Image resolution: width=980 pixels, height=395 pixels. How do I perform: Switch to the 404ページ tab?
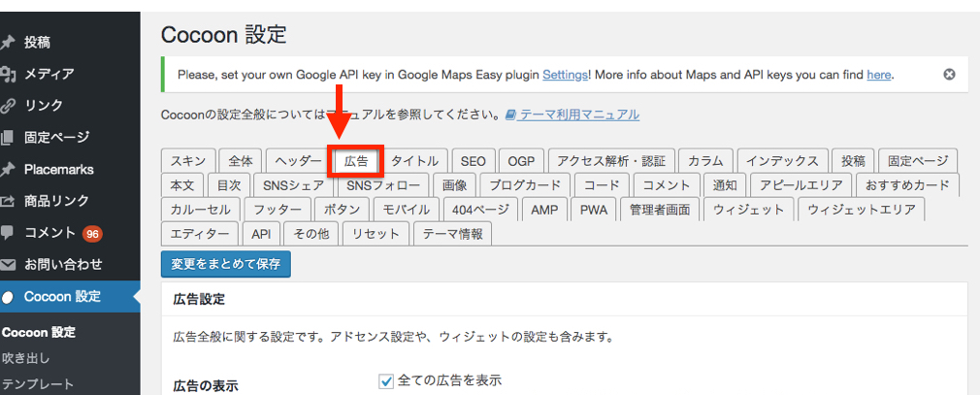[x=480, y=210]
